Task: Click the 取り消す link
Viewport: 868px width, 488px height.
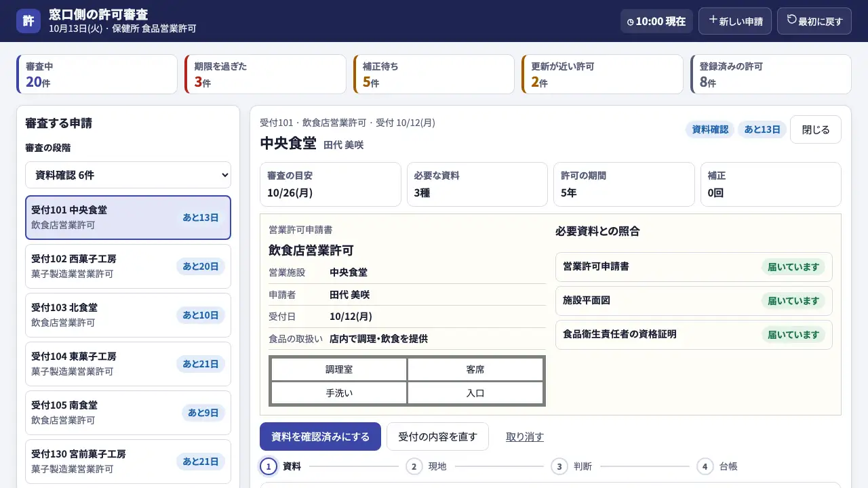Action: [525, 437]
